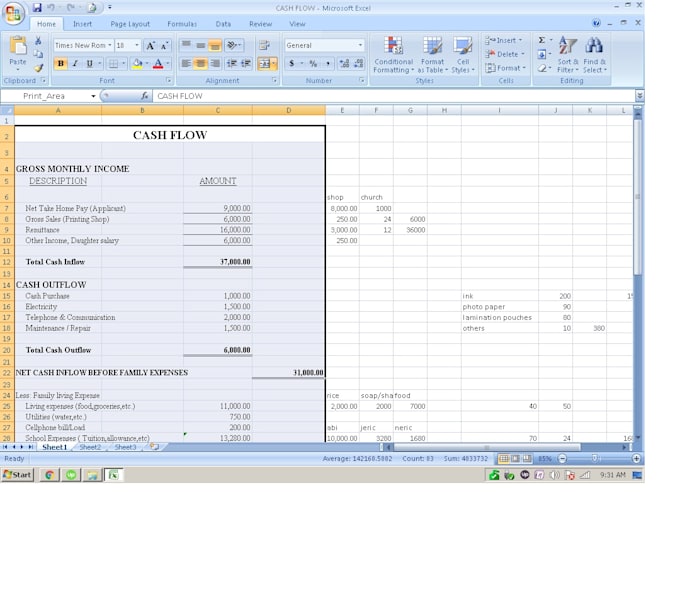Image resolution: width=680 pixels, height=604 pixels.
Task: Click Format cells button
Action: click(x=506, y=68)
